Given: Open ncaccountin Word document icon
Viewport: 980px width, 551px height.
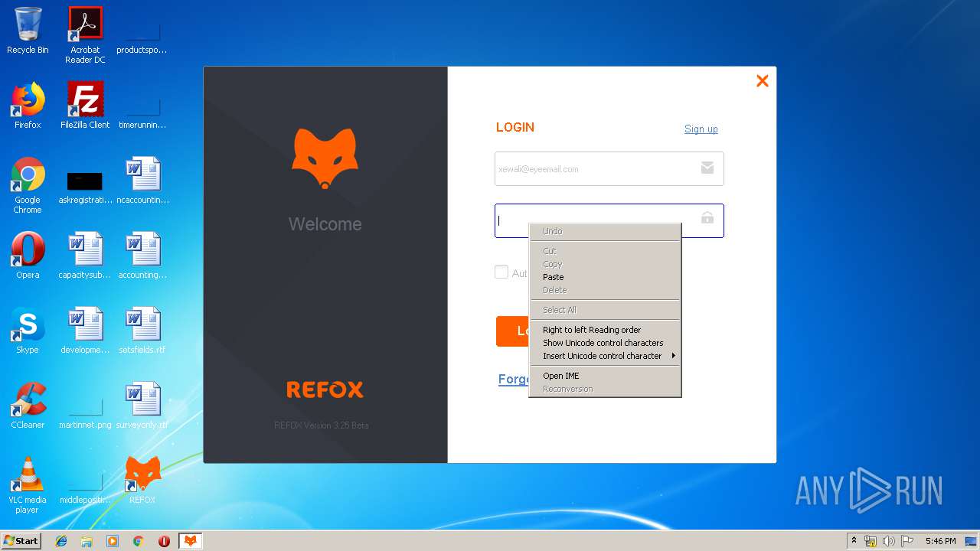Looking at the screenshot, I should coord(142,181).
